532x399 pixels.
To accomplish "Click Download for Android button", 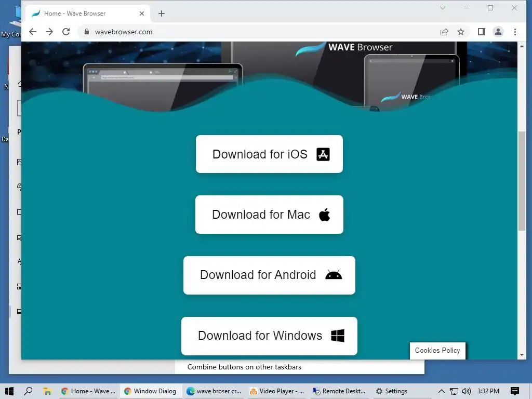I will 270,275.
